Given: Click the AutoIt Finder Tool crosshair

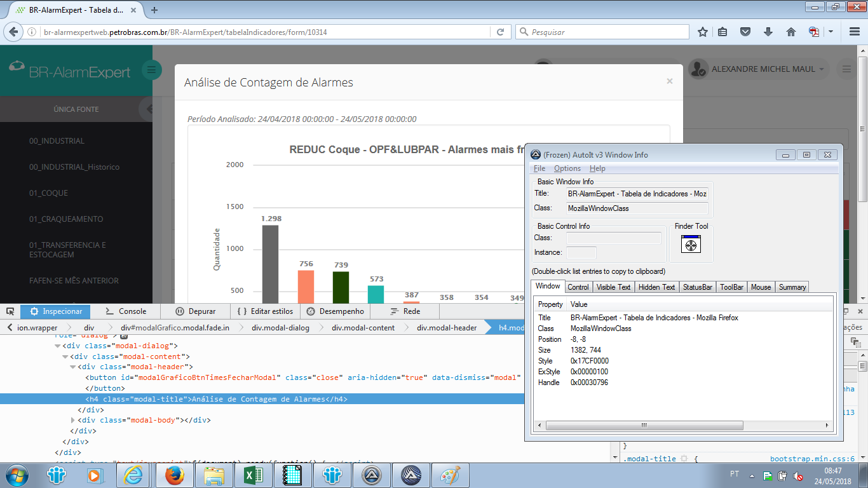Looking at the screenshot, I should (691, 244).
